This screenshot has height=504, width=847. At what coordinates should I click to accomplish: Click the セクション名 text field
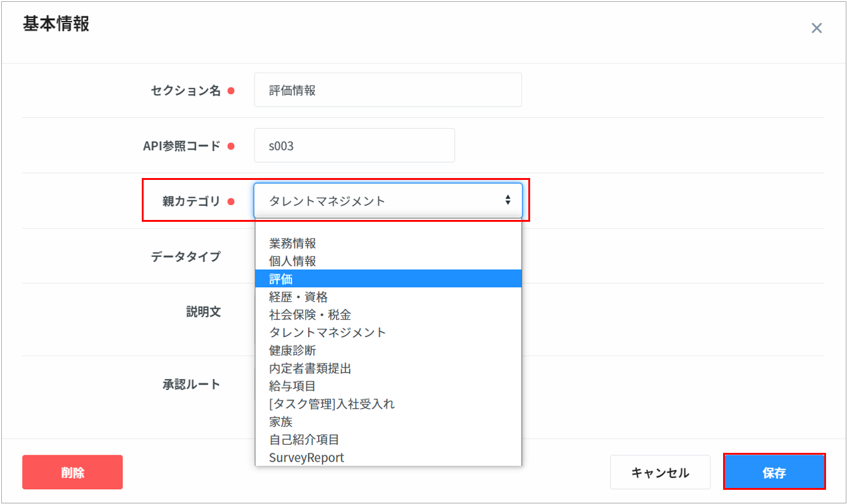pyautogui.click(x=388, y=90)
